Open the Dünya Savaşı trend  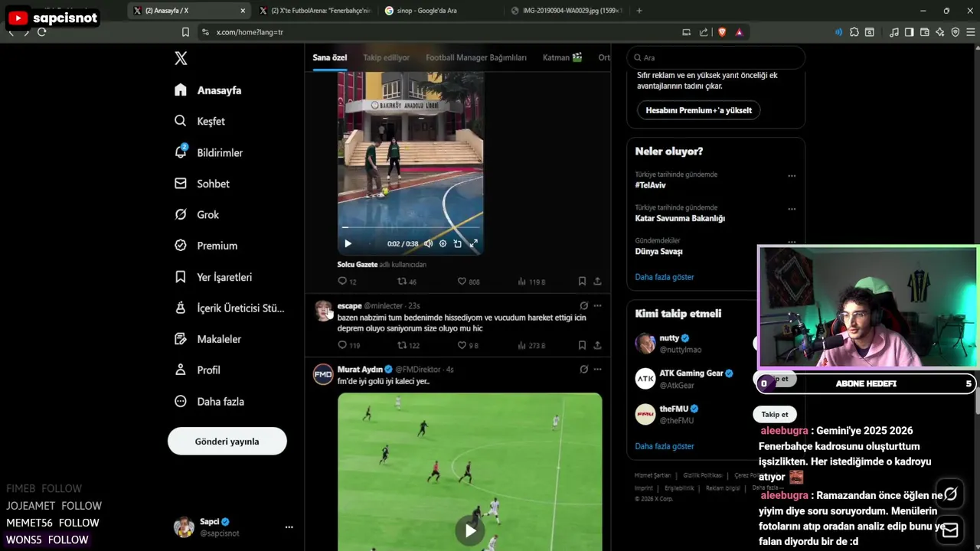658,251
